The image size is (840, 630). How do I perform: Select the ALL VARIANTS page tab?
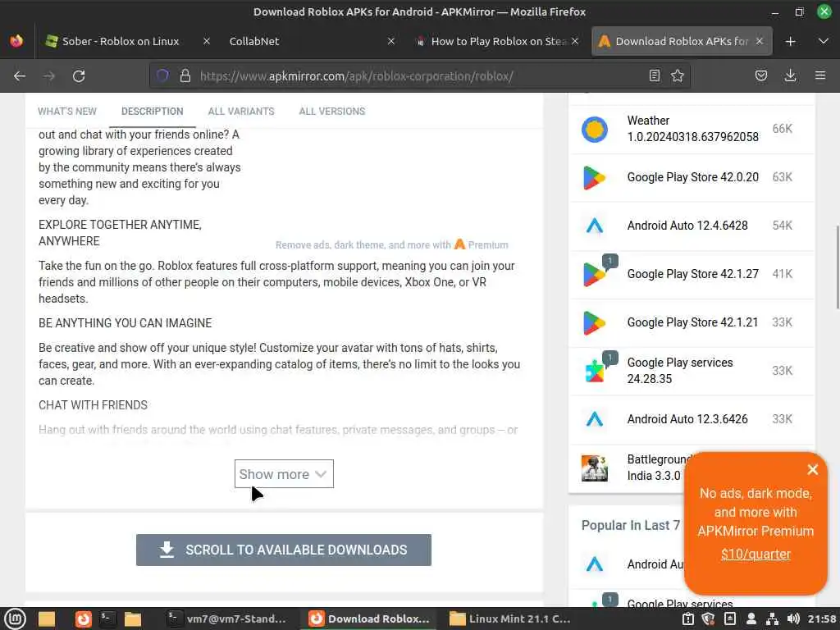click(241, 112)
